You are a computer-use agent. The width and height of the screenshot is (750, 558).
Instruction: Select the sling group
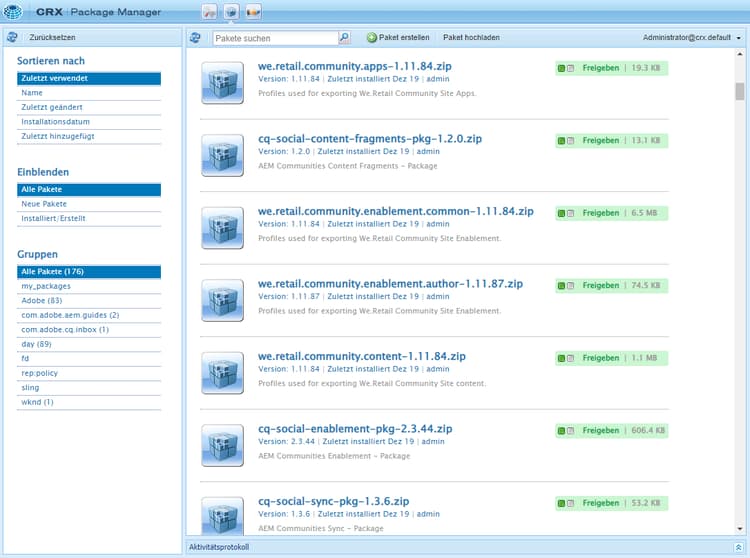click(89, 388)
